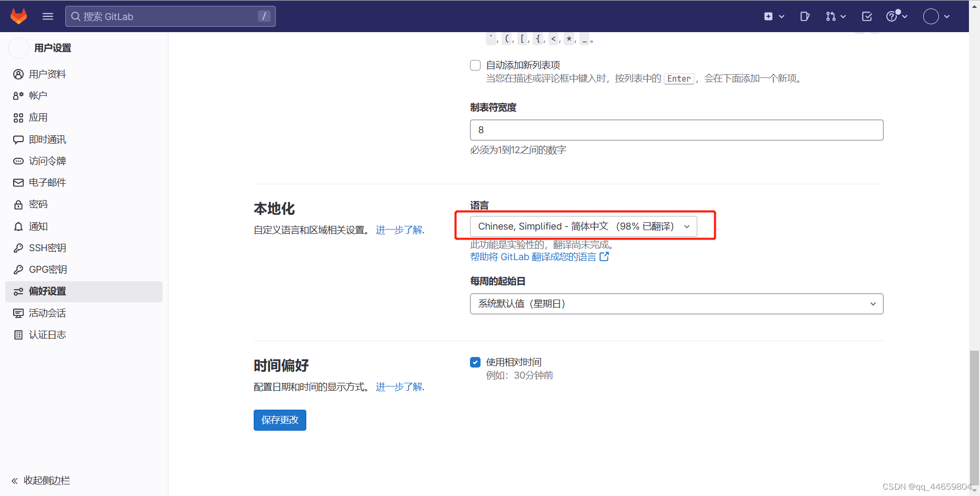Click the user avatar in navbar
The image size is (980, 496).
pyautogui.click(x=931, y=16)
